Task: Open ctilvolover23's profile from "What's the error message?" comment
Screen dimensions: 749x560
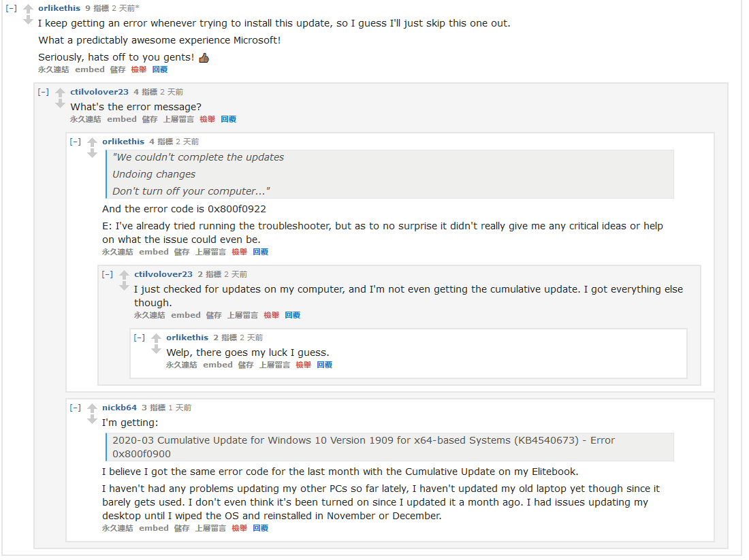Action: [x=99, y=92]
